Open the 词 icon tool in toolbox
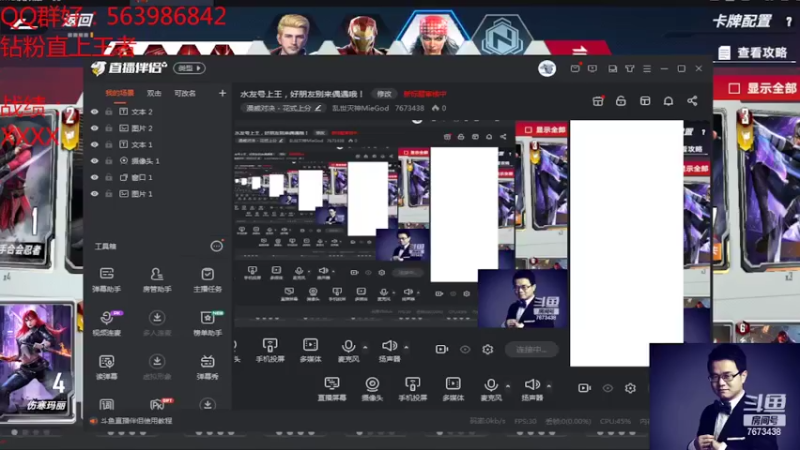The height and width of the screenshot is (450, 800). point(107,405)
